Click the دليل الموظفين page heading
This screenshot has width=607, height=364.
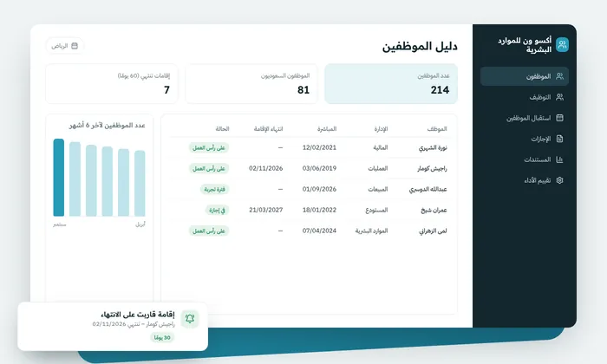[x=420, y=47]
